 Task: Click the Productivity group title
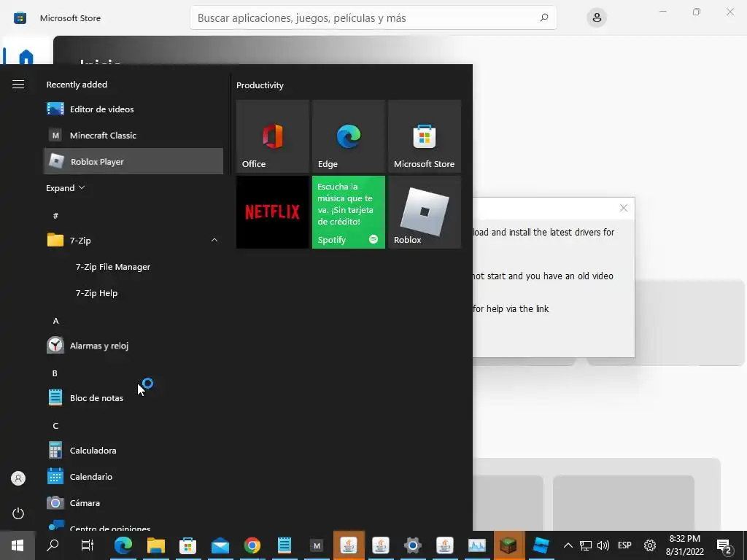260,85
